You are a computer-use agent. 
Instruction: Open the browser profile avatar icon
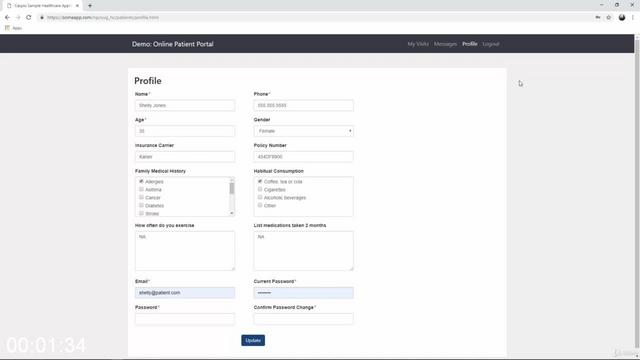[622, 18]
